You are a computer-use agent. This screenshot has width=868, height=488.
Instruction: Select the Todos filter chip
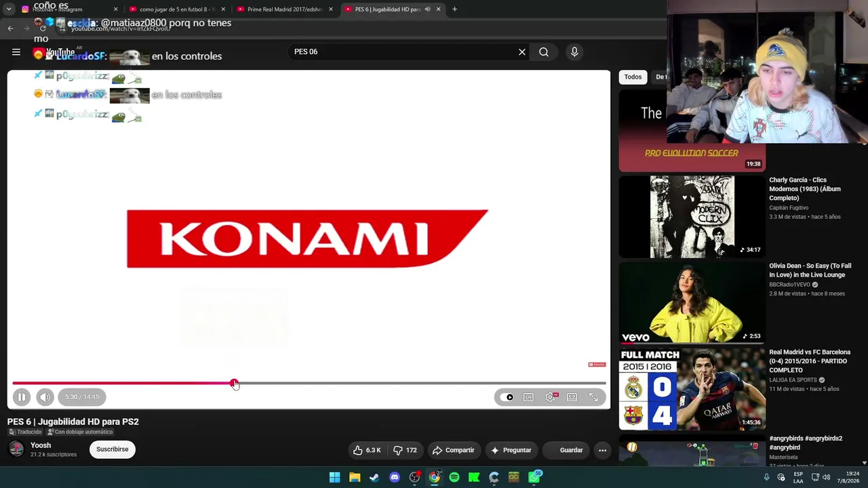(x=633, y=77)
